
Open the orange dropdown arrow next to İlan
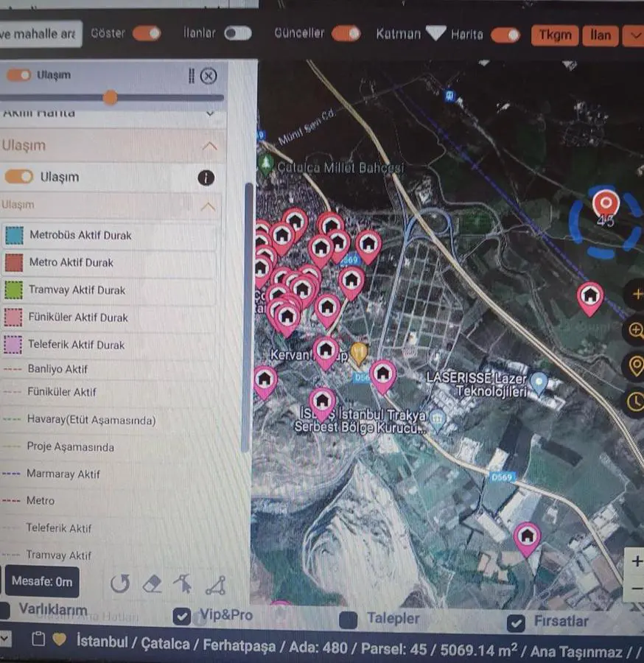click(634, 36)
